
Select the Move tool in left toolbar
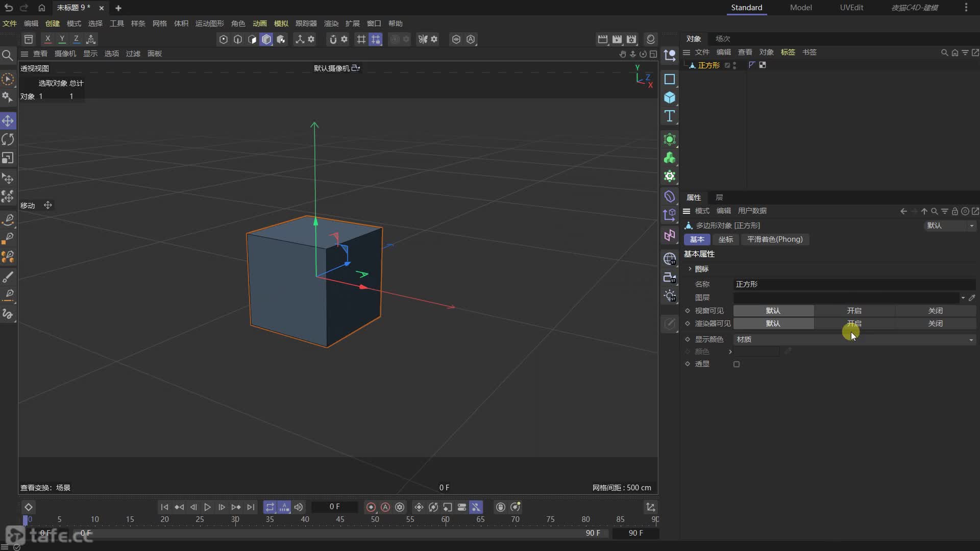8,121
